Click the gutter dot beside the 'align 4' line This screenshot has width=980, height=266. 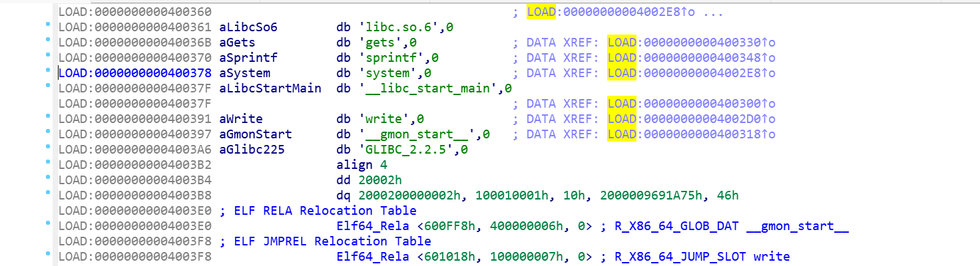tap(47, 164)
